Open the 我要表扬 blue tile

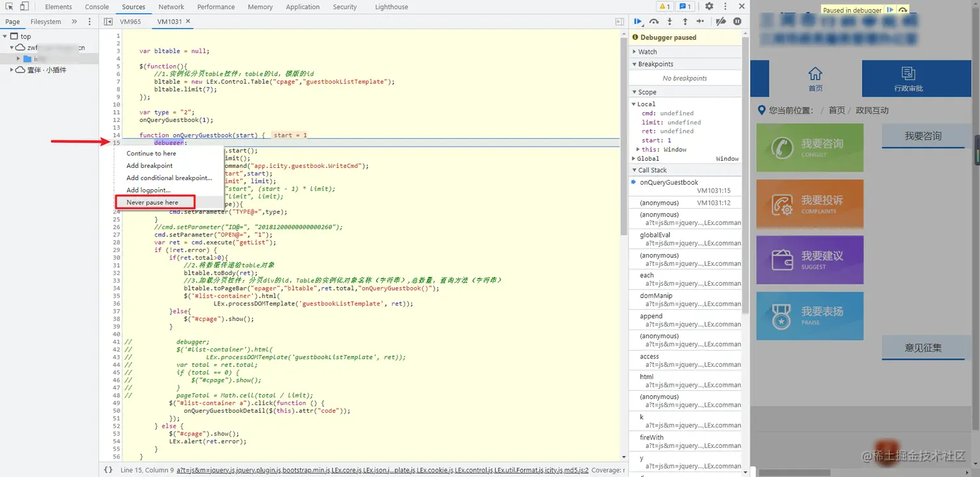(810, 316)
